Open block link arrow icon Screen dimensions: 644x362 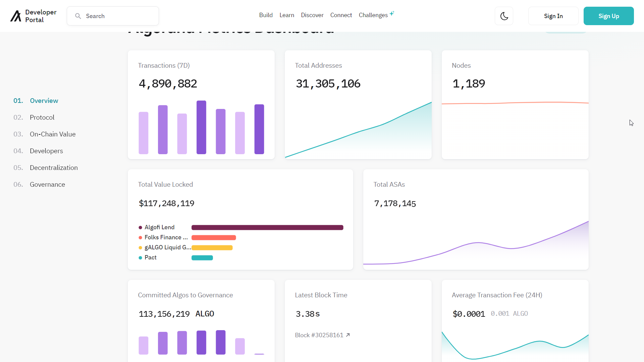click(348, 335)
